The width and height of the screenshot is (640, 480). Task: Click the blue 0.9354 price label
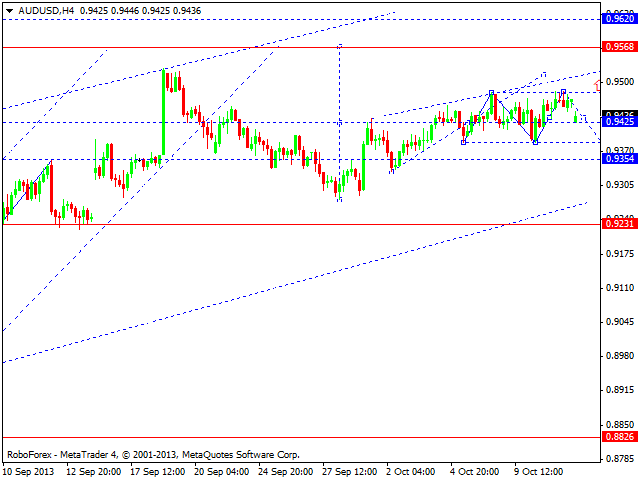pos(619,158)
